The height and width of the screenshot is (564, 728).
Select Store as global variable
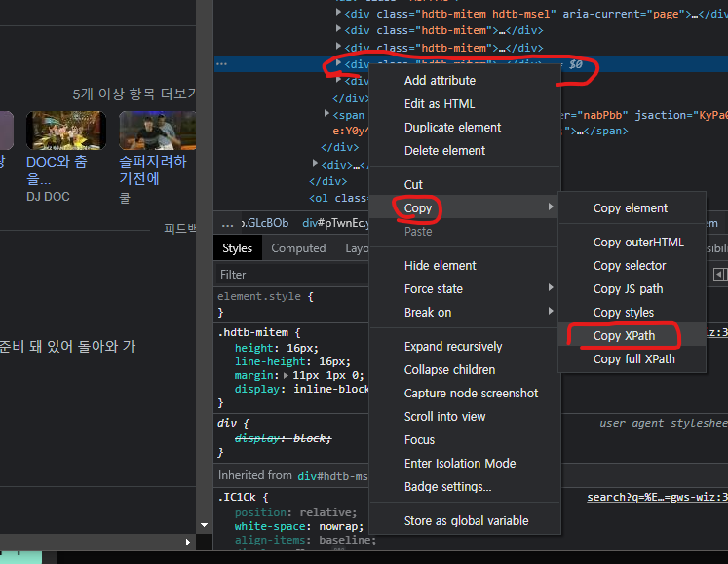(465, 521)
